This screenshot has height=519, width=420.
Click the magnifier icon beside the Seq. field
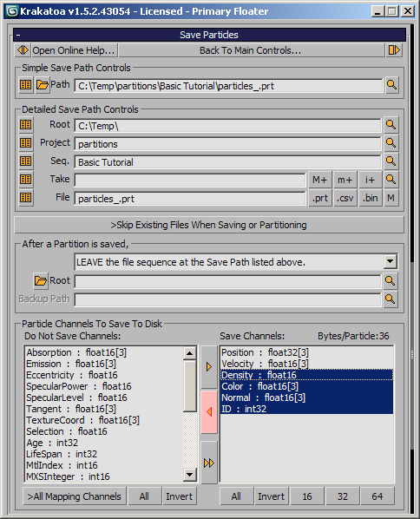[x=390, y=161]
